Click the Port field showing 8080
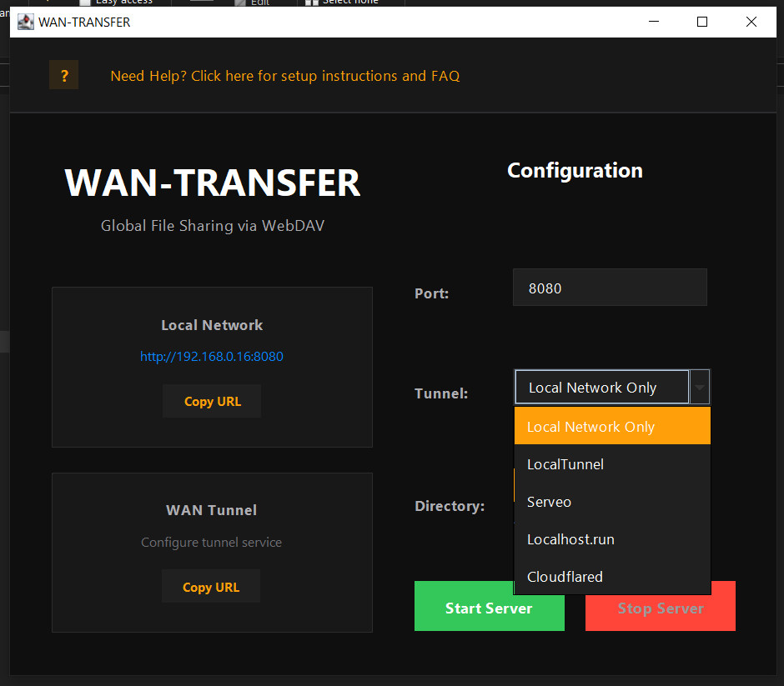 pos(610,288)
